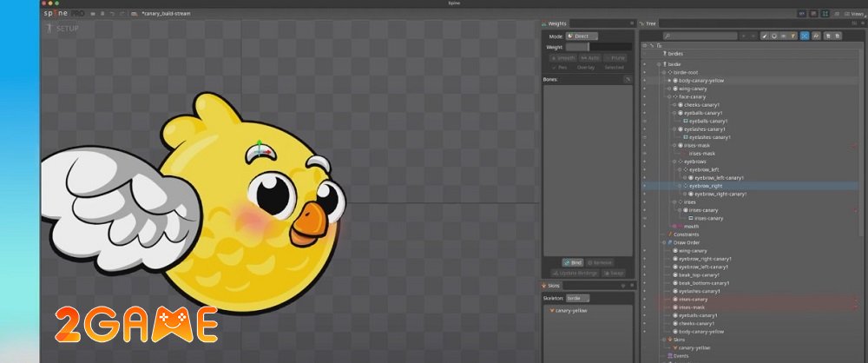The width and height of the screenshot is (868, 363).
Task: Click the undo arrow in the top toolbar
Action: 112,14
